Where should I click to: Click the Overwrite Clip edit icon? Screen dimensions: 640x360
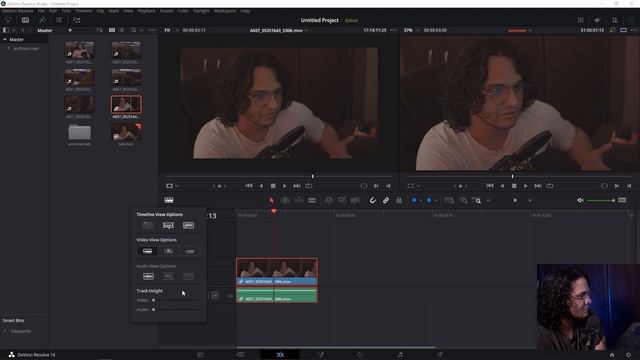click(342, 200)
